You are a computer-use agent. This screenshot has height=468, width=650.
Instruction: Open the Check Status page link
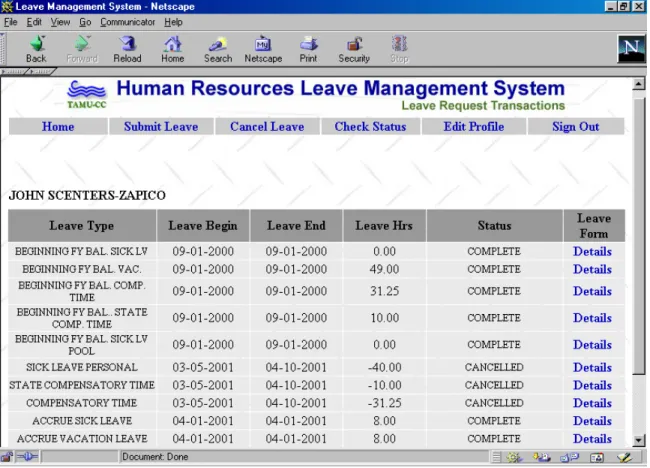pos(370,127)
